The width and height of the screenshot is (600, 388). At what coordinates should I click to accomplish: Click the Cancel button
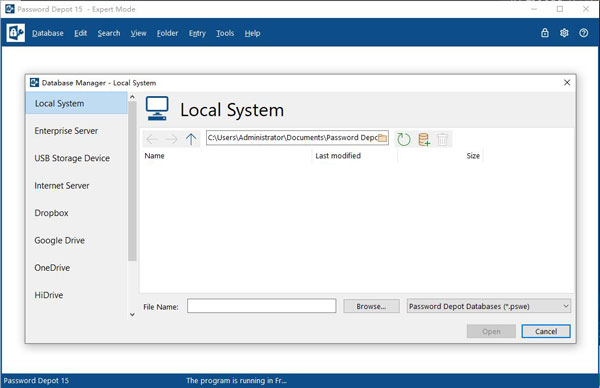546,331
